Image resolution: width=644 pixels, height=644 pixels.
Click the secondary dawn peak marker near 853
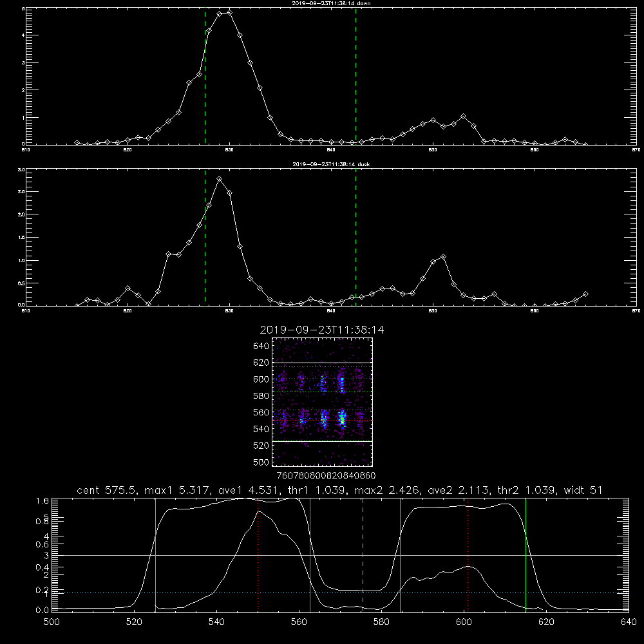tap(463, 117)
